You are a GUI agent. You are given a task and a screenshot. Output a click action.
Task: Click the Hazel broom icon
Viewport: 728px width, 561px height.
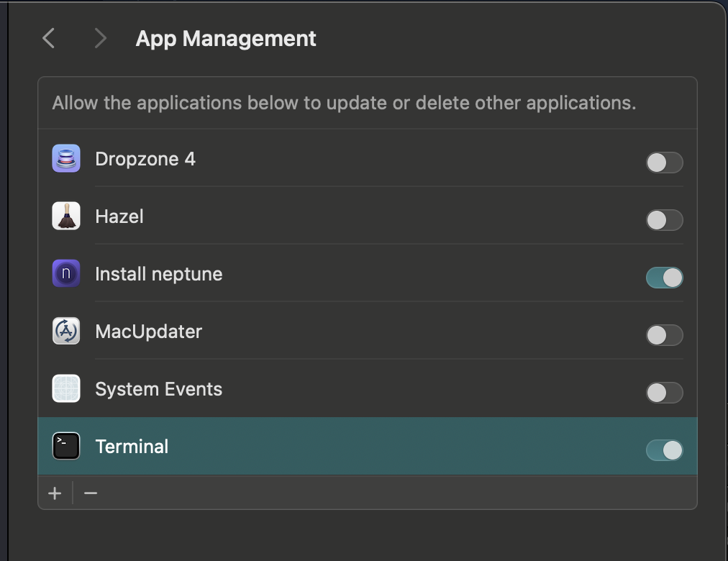tap(66, 216)
